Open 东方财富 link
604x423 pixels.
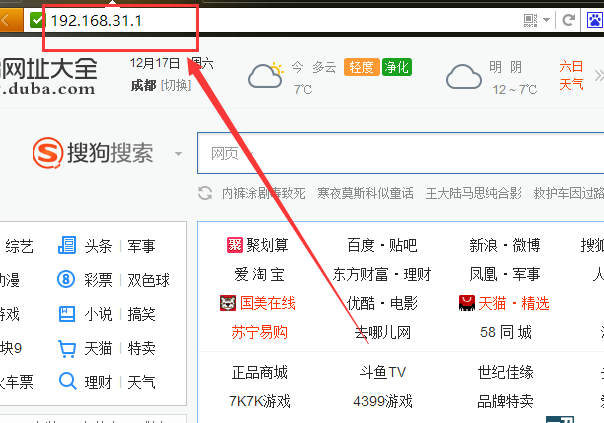[361, 274]
